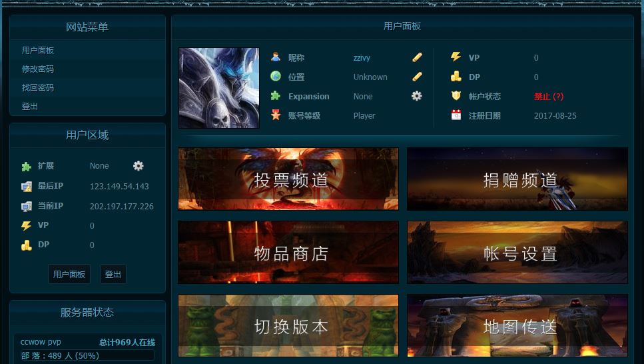Click the nickname person icon
644x364 pixels.
click(276, 57)
